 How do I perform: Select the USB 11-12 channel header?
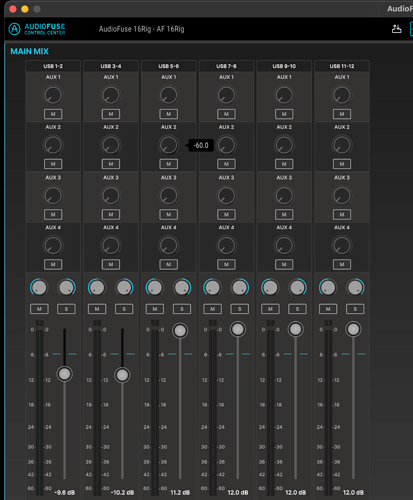pyautogui.click(x=342, y=66)
